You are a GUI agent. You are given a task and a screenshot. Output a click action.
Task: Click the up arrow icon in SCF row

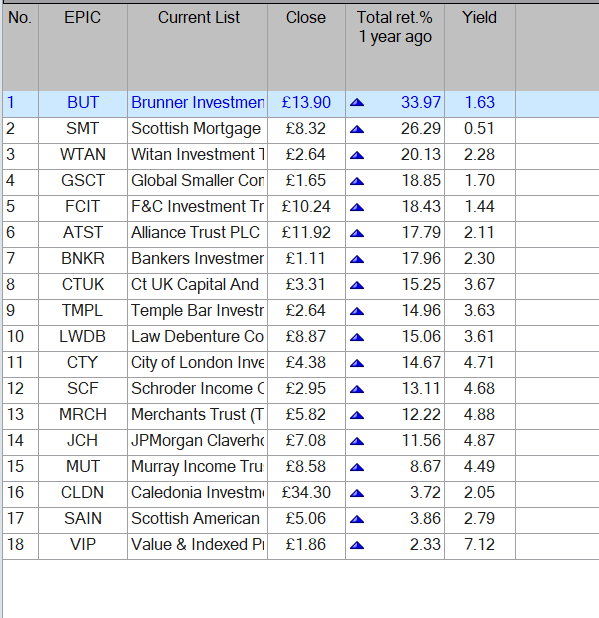(x=357, y=389)
